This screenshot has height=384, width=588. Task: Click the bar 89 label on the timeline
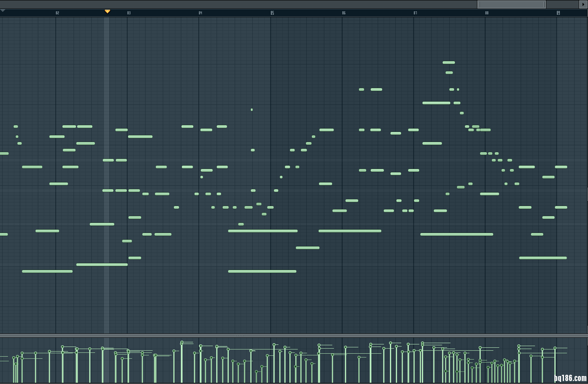[x=559, y=13]
